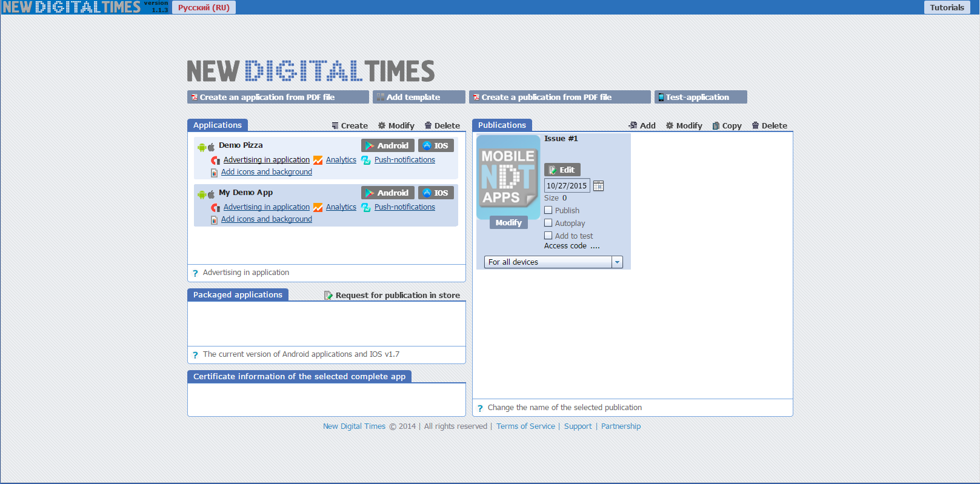This screenshot has height=484, width=980.
Task: Switch language to Русский (RU)
Action: click(x=204, y=8)
